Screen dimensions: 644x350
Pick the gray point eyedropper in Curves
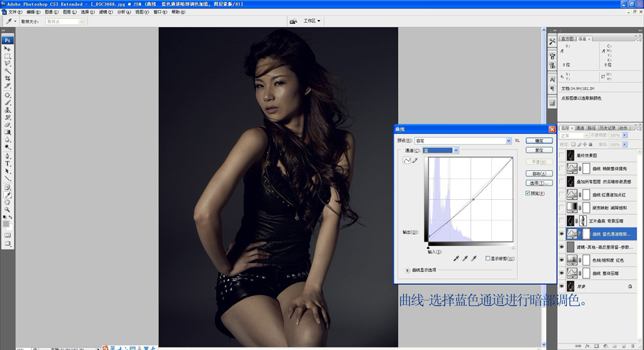pyautogui.click(x=465, y=258)
